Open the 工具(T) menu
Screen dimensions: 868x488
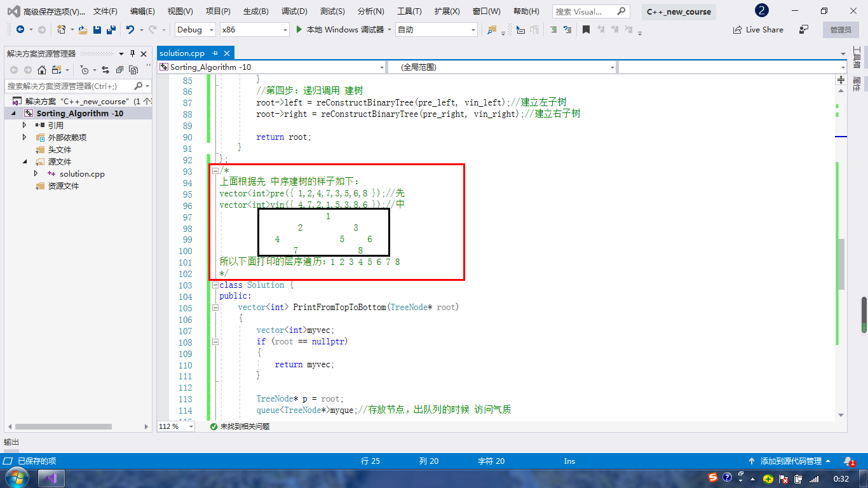(x=409, y=11)
